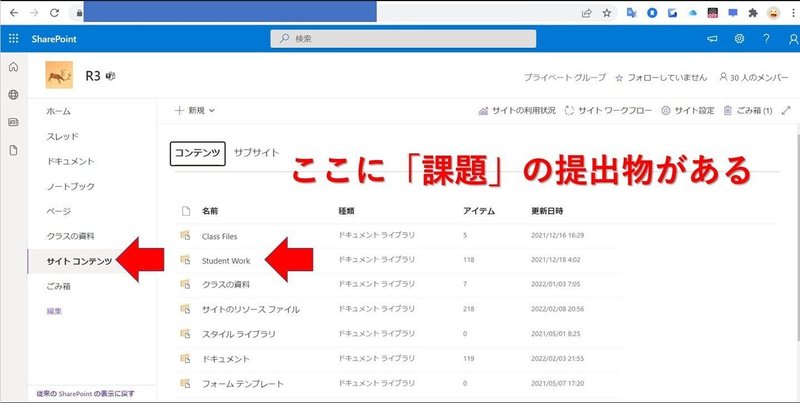Open スレッド in the left navigation
The width and height of the screenshot is (800, 403).
(63, 136)
